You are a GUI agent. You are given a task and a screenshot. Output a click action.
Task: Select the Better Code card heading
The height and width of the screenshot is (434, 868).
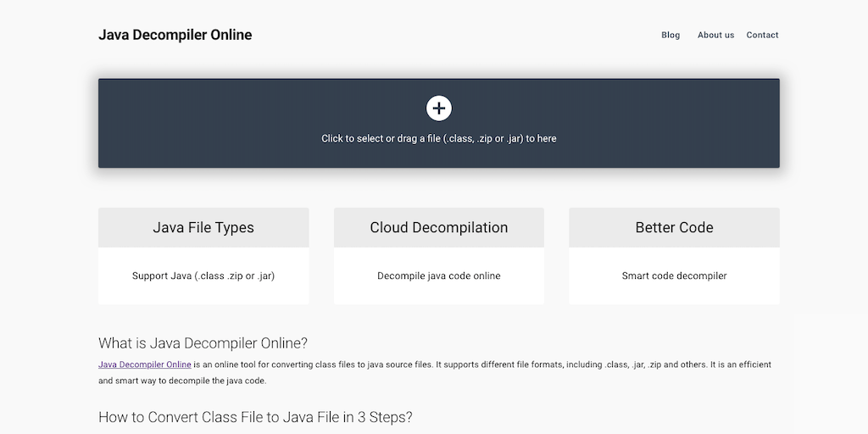click(x=674, y=227)
